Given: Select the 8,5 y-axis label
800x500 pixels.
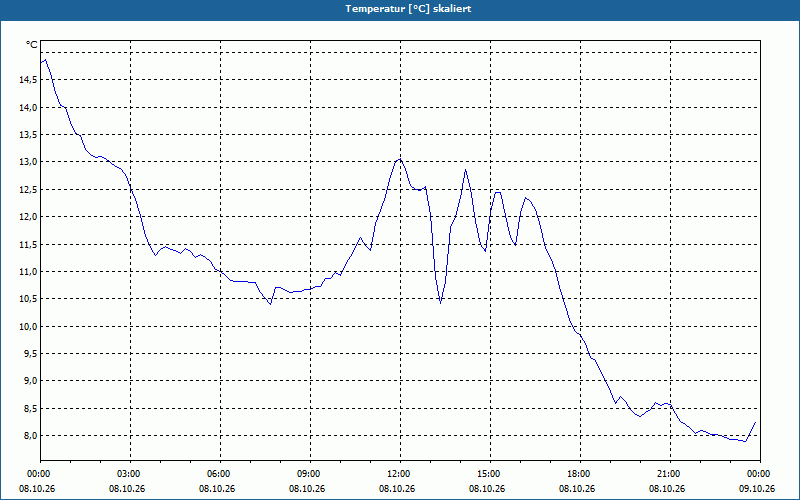Looking at the screenshot, I should pos(31,408).
